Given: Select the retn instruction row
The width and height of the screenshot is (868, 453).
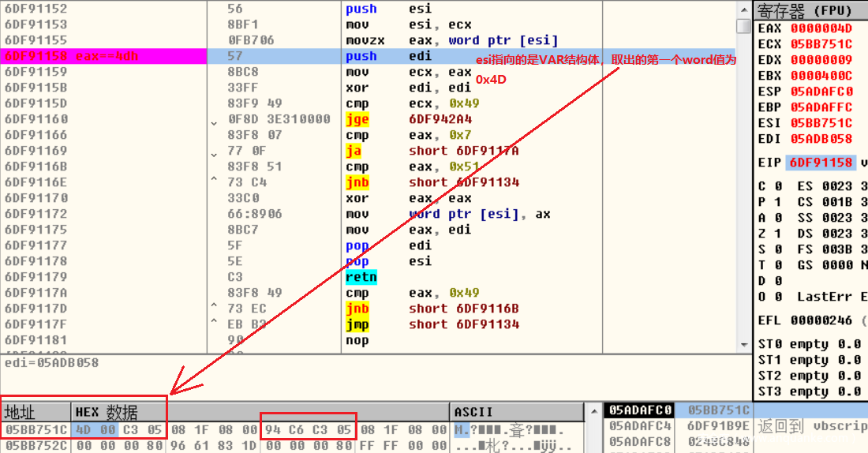Looking at the screenshot, I should click(361, 277).
